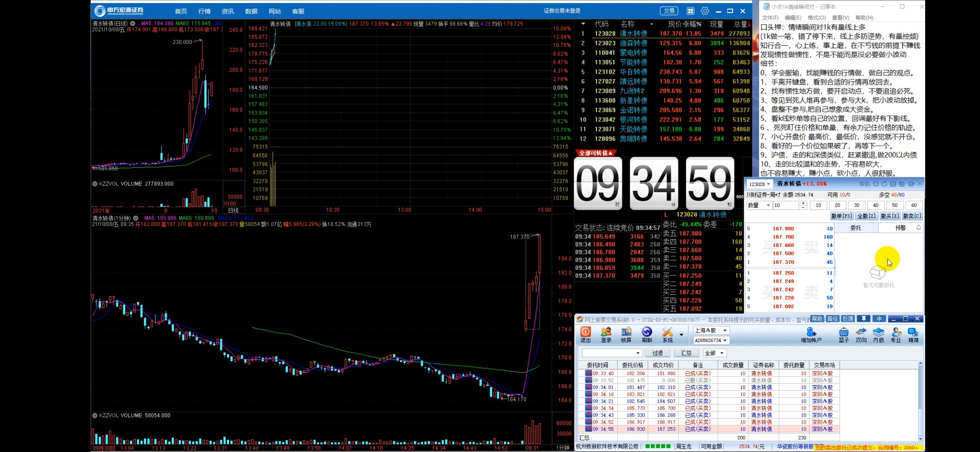Viewport: 980px width, 452px height.
Task: Open settings gear in 申万宏源 title bar
Action: pyautogui.click(x=705, y=11)
